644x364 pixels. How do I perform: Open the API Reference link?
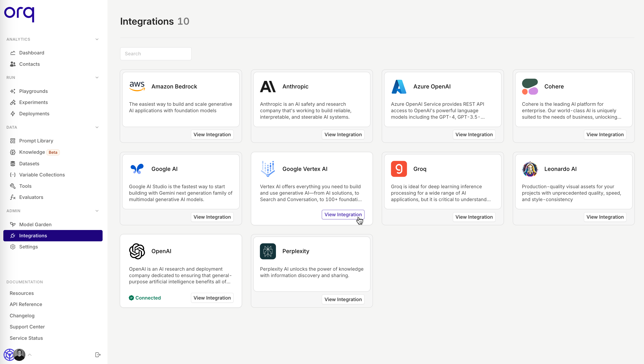pos(26,304)
